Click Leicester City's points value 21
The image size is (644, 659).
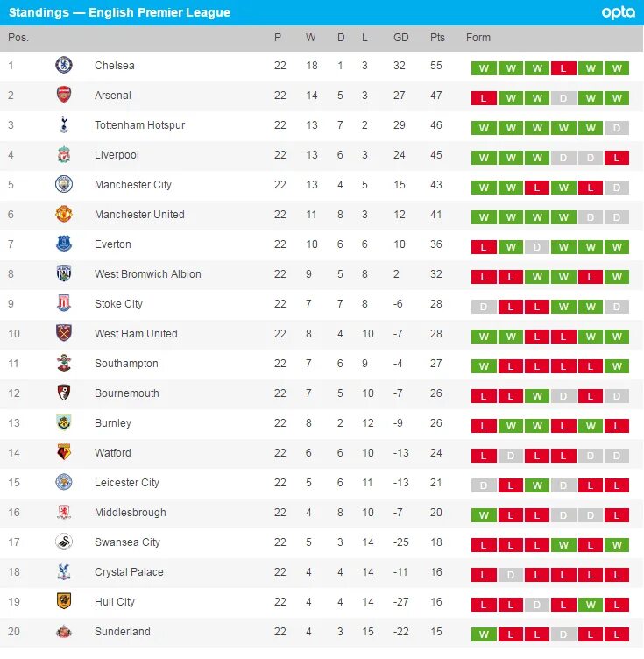coord(436,483)
